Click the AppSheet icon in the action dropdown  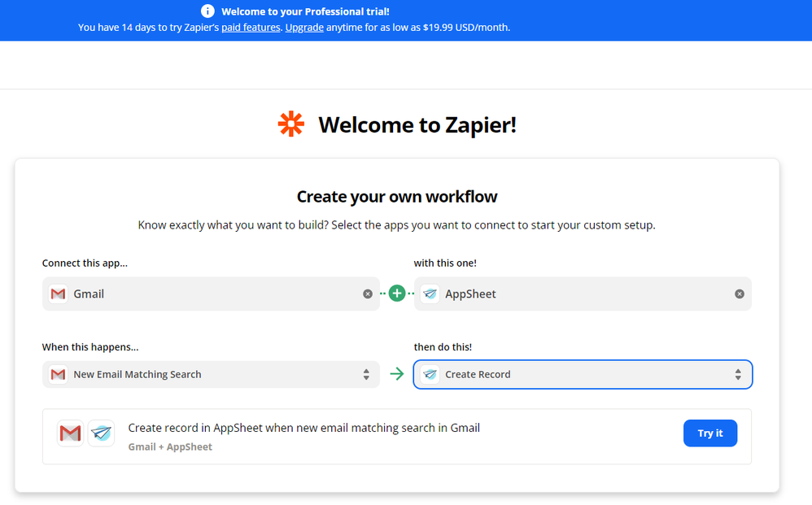coord(430,374)
